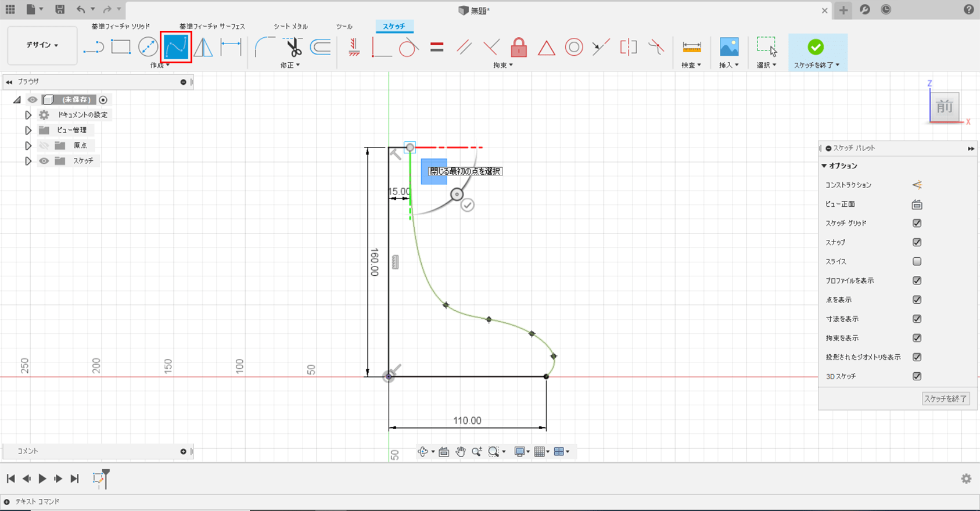
Task: Click the Measure ruler icon
Action: [691, 47]
